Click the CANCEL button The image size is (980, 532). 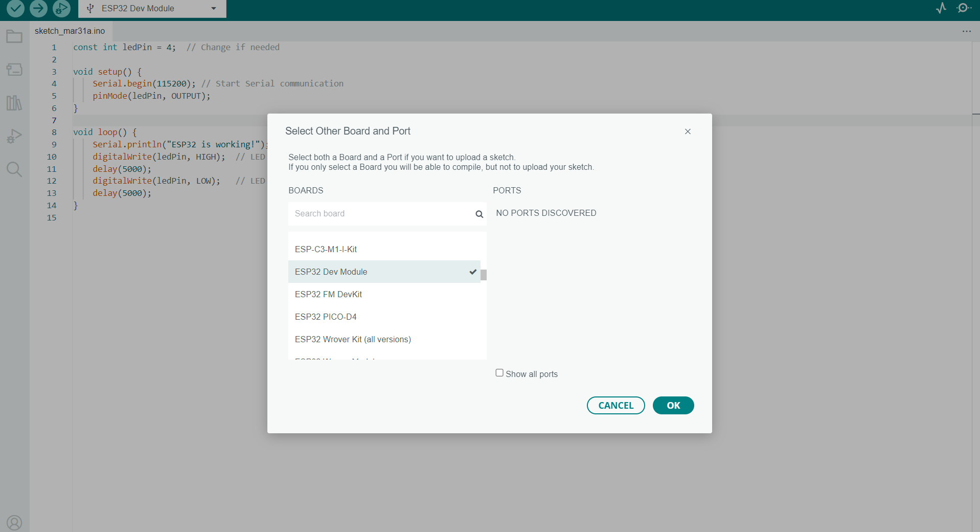pyautogui.click(x=616, y=406)
